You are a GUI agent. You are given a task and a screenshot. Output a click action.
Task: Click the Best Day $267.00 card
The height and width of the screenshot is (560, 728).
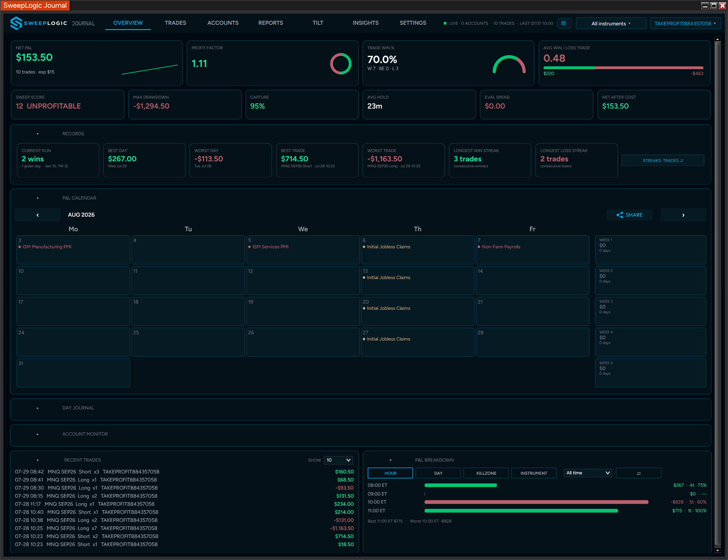pos(144,160)
